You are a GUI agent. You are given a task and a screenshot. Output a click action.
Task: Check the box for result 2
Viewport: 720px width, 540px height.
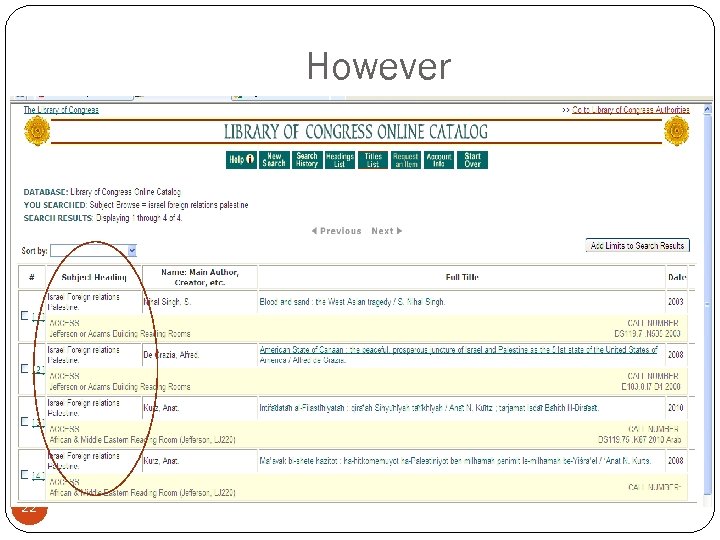(x=25, y=368)
